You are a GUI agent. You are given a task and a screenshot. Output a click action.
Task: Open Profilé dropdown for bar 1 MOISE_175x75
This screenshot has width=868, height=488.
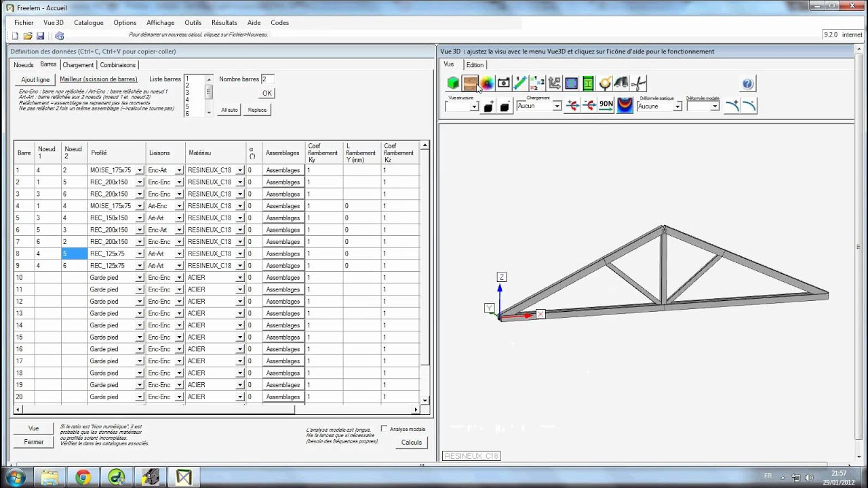coord(140,170)
